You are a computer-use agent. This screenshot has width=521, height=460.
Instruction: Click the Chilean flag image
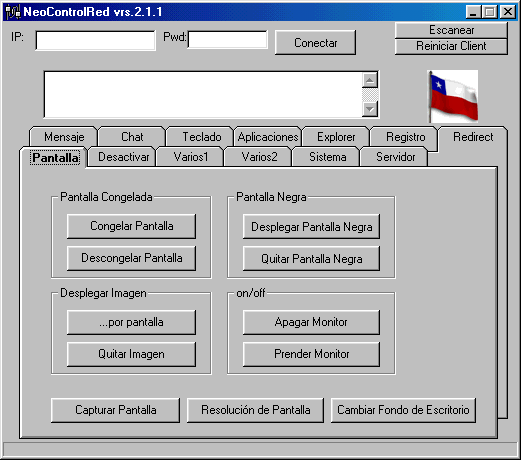(453, 96)
